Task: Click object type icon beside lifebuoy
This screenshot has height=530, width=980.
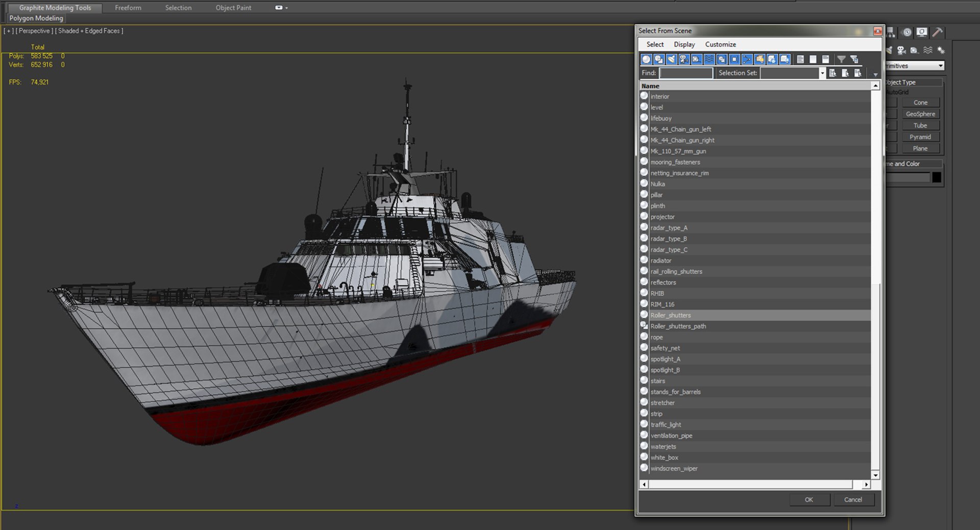Action: [644, 118]
